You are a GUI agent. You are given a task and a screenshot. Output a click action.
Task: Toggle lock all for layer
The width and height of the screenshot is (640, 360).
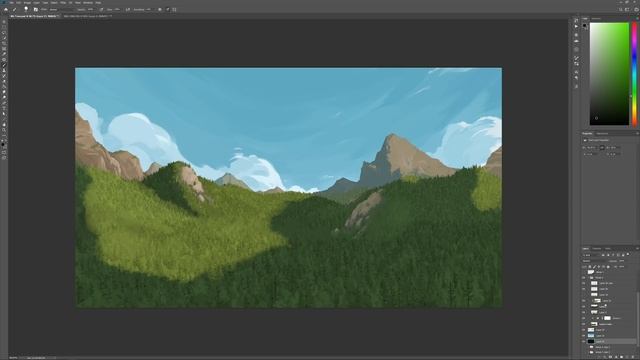point(608,267)
